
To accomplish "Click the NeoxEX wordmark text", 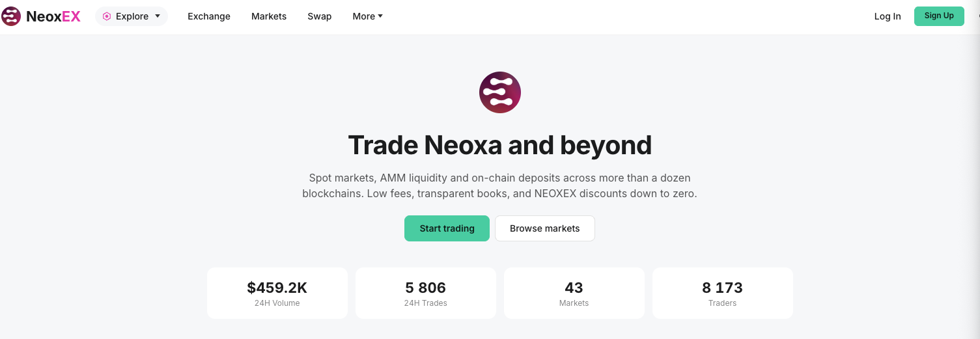I will [x=53, y=17].
